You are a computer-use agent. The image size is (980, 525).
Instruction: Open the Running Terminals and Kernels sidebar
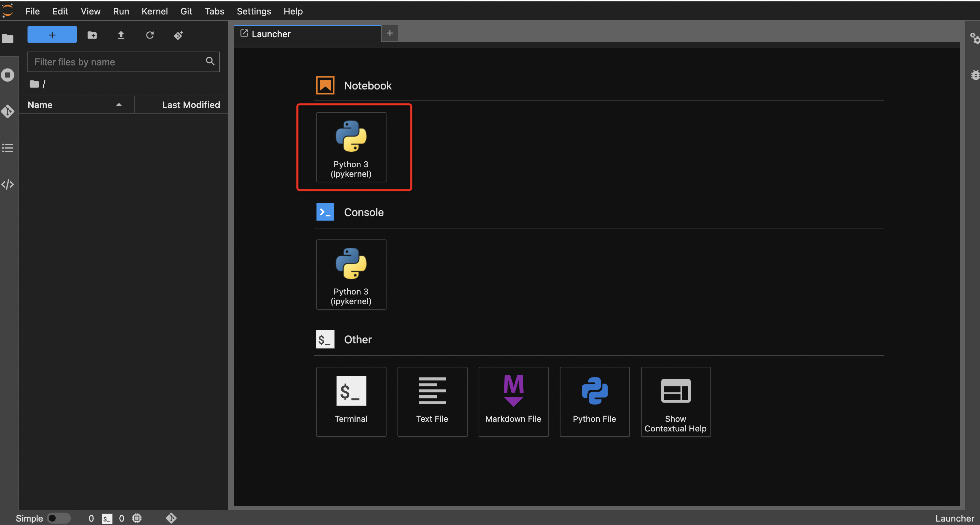8,75
